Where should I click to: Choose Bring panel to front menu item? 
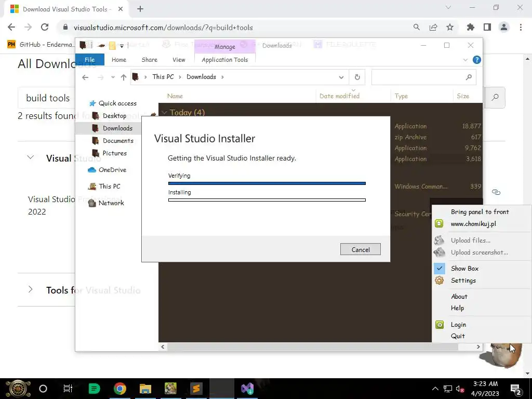(x=480, y=212)
